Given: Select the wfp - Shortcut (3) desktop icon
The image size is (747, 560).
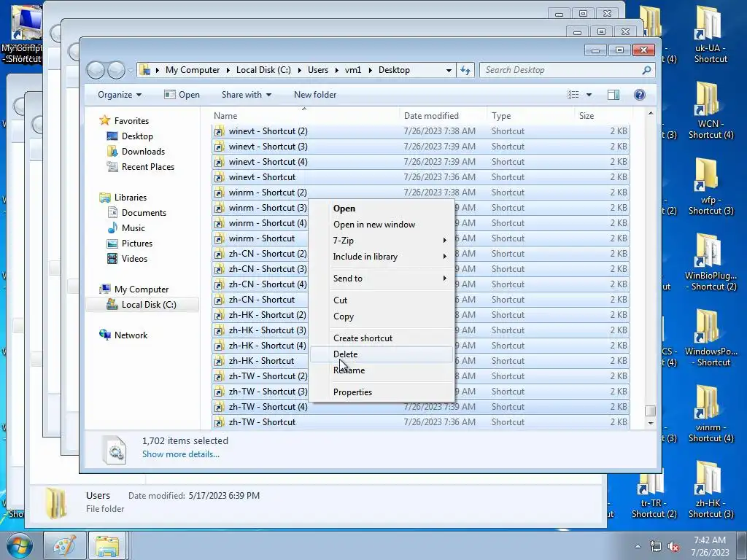Looking at the screenshot, I should (711, 186).
